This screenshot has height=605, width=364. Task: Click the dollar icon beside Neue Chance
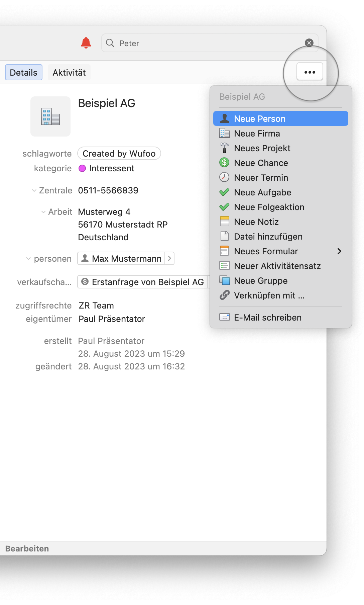[224, 163]
